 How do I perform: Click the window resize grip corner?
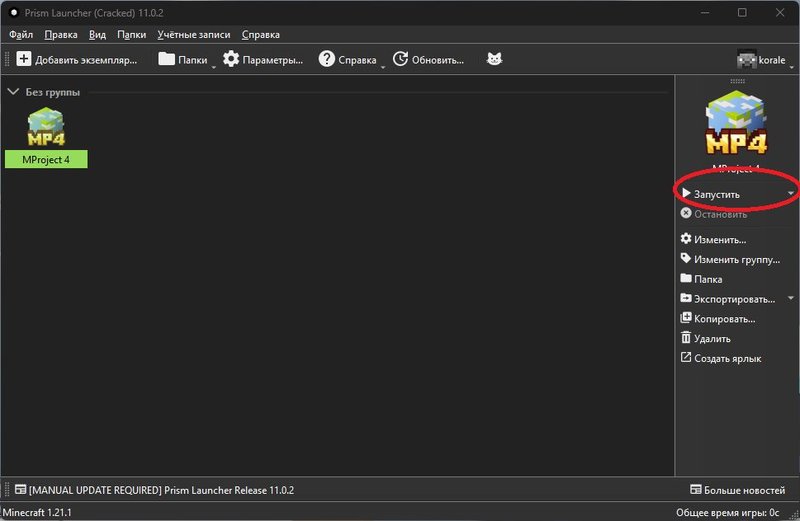coord(794,515)
